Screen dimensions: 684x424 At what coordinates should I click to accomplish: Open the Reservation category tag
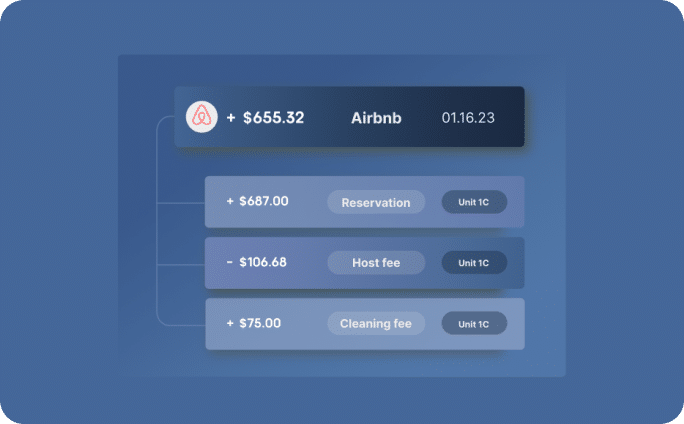[x=376, y=202]
